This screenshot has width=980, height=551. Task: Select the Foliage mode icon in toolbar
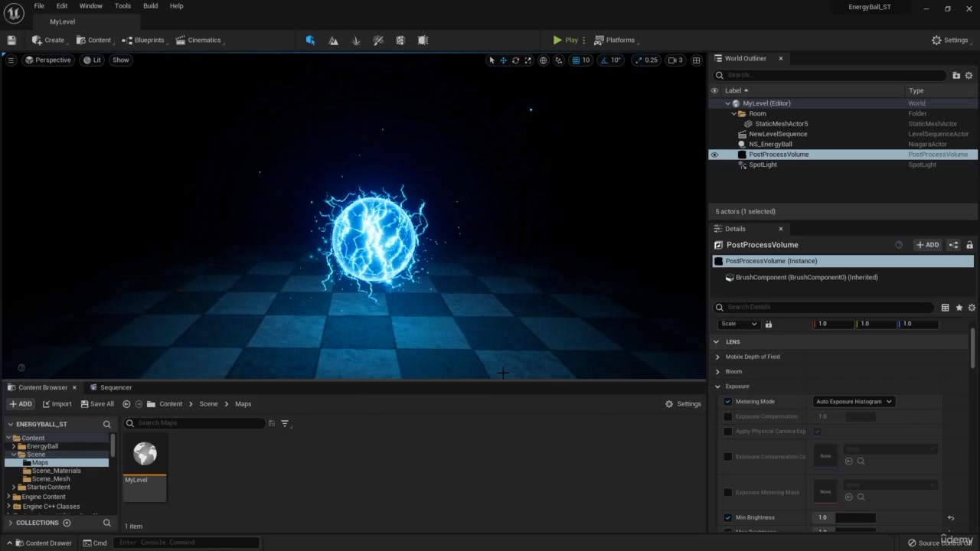tap(356, 40)
